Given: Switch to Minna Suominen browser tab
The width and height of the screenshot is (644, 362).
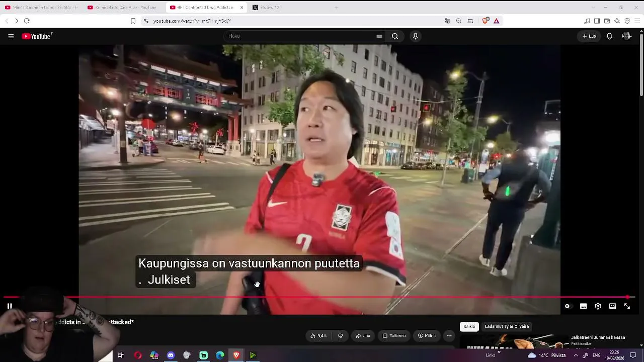Looking at the screenshot, I should [x=41, y=8].
